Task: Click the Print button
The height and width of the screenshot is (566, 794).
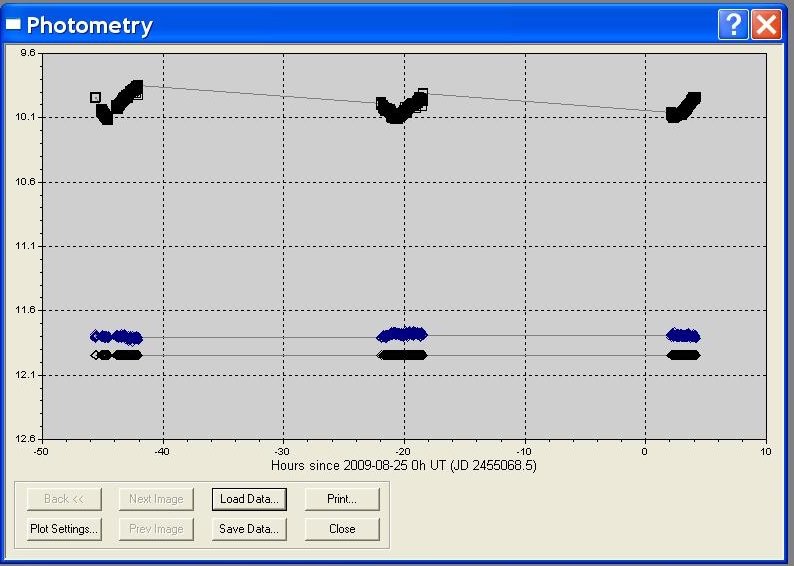Action: coord(342,498)
